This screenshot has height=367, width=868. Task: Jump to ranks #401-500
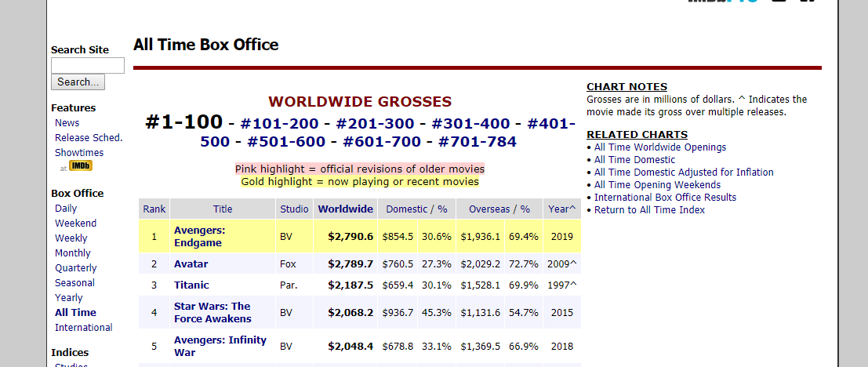click(x=551, y=123)
